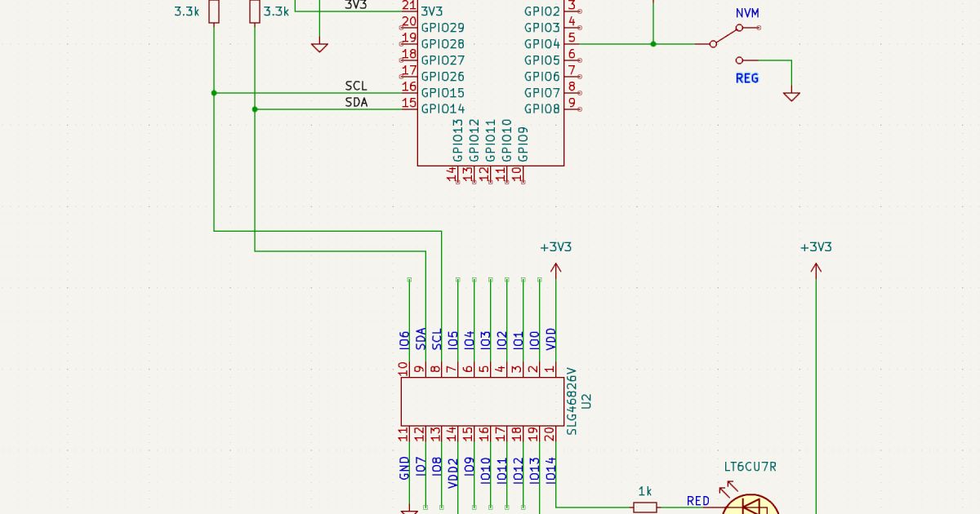Click the IO5 pin name on U2
Viewport: 980px width, 514px height.
(452, 341)
